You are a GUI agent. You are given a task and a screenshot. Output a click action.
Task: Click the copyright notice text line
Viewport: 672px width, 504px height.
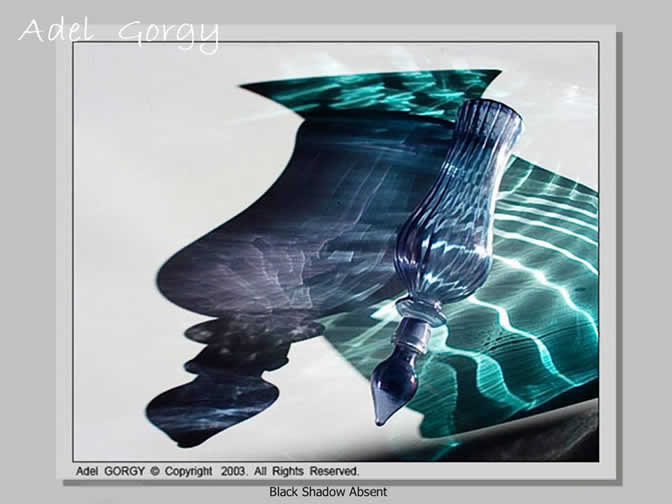tap(217, 470)
